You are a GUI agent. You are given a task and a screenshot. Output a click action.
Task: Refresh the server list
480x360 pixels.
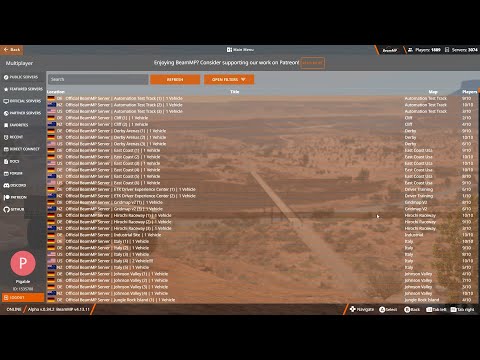point(175,79)
